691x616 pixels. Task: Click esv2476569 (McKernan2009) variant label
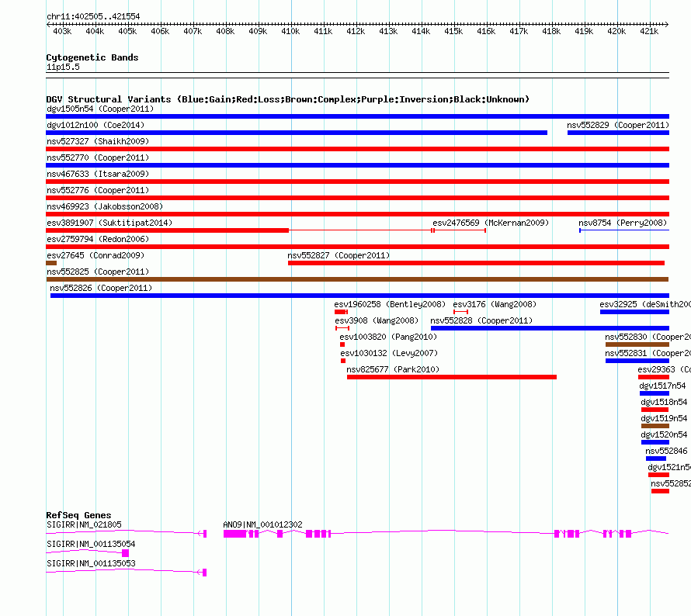491,223
